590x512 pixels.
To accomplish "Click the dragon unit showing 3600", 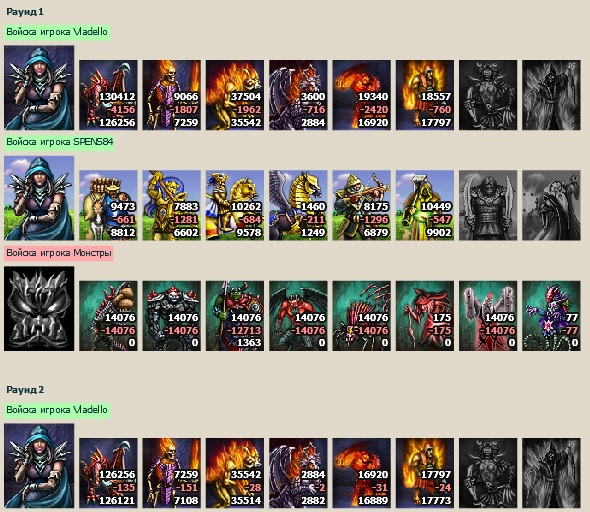I will [x=298, y=95].
